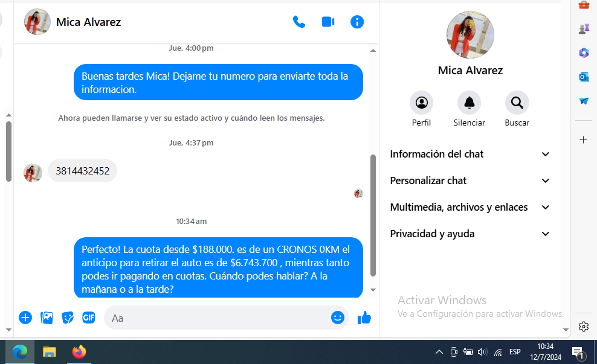Click the chat conversation scrollbar
Screen dimensions: 597x364
(373, 214)
